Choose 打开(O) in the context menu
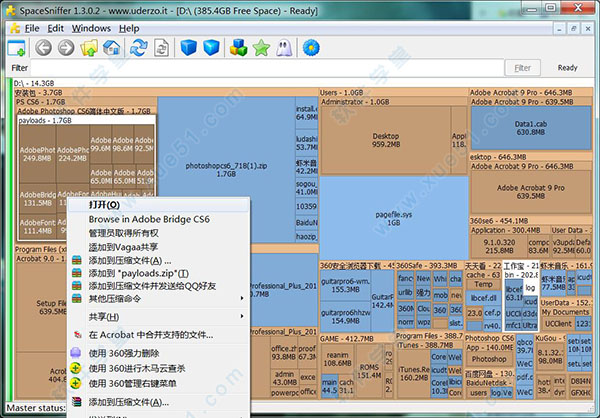The width and height of the screenshot is (600, 418). [158, 205]
